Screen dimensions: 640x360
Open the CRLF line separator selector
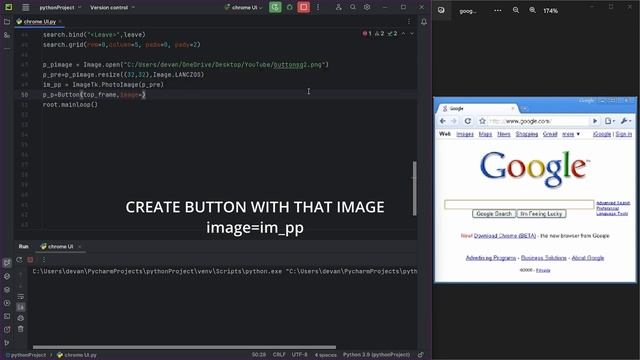(279, 355)
